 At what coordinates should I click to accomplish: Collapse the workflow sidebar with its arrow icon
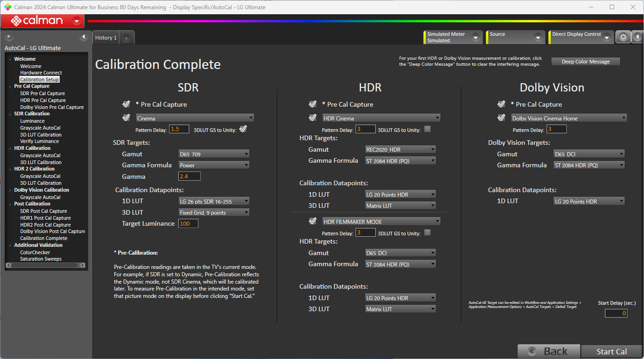(84, 36)
